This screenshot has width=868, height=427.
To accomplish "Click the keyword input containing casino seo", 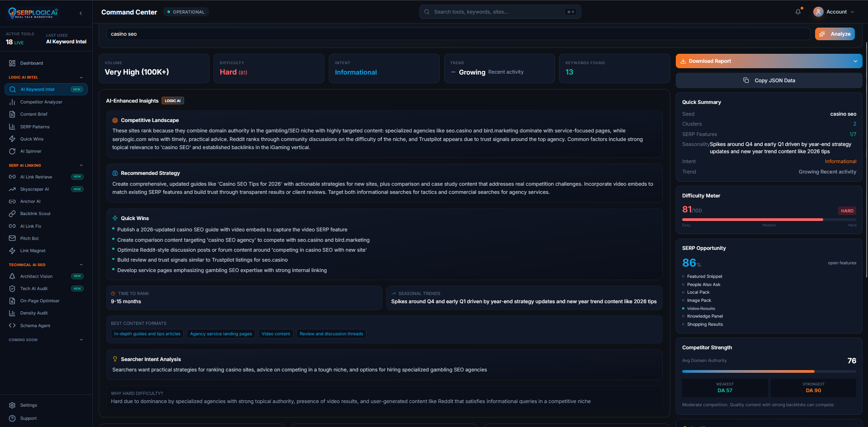I will [x=458, y=34].
